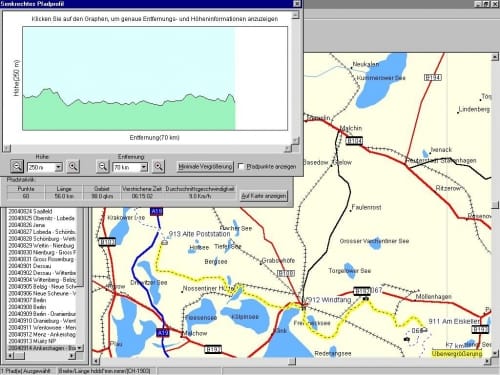Viewport: 500px width, 375px height.
Task: Select the 067 waypoint icon on map
Action: [366, 298]
